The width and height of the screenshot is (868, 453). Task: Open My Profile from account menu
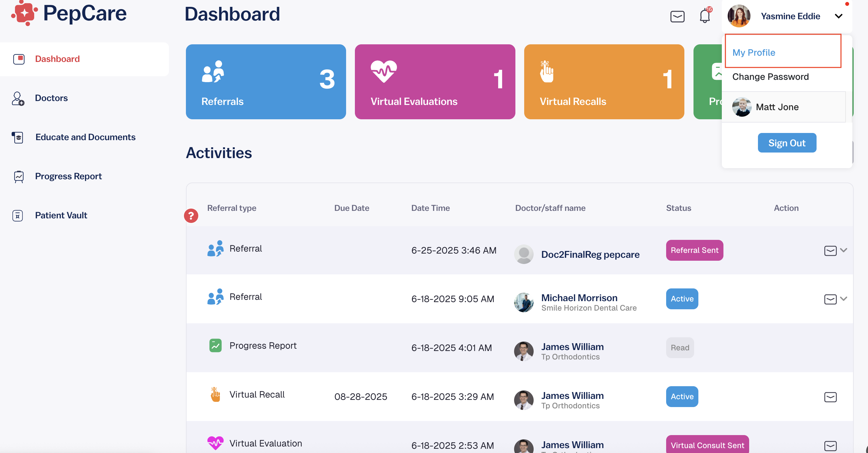coord(753,52)
